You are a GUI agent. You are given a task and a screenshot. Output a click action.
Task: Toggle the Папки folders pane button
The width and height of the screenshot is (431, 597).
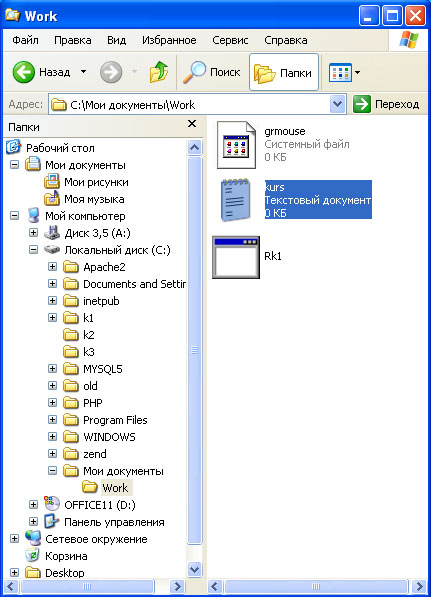pyautogui.click(x=284, y=72)
